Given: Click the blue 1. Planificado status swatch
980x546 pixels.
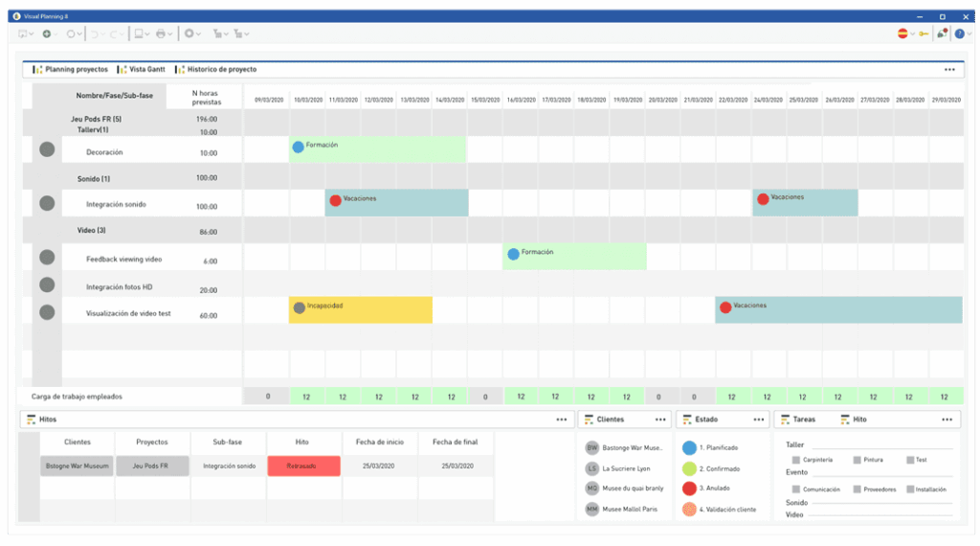Looking at the screenshot, I should pos(689,447).
